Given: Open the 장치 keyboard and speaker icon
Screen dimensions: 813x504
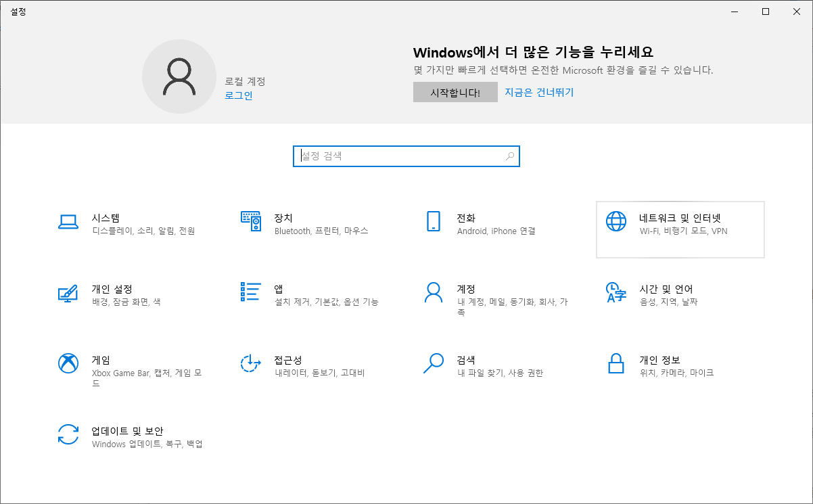Looking at the screenshot, I should click(251, 221).
